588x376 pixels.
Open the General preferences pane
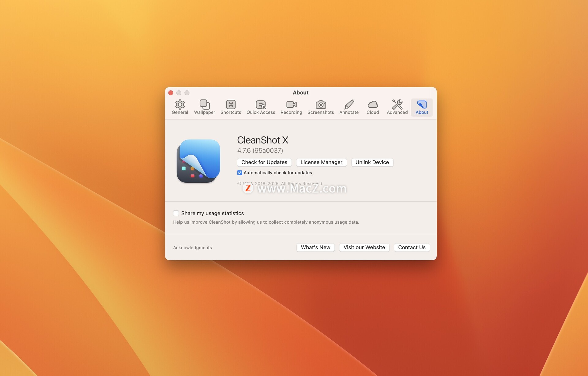180,107
